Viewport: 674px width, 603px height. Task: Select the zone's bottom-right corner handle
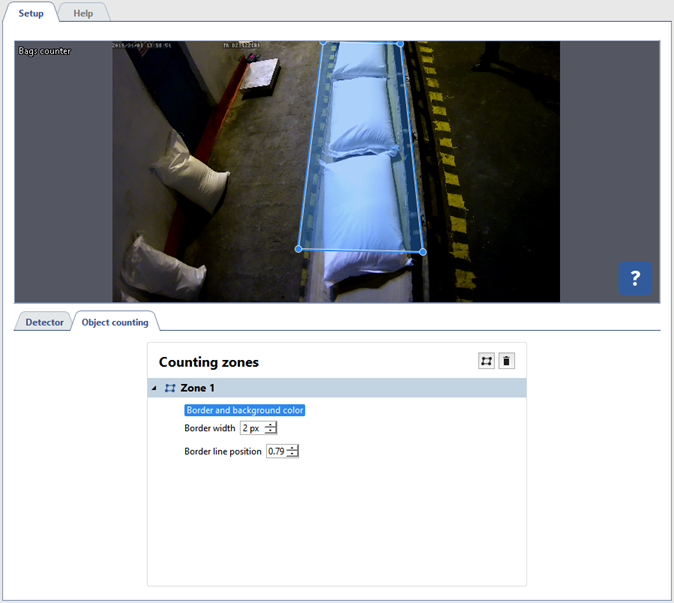click(x=422, y=252)
